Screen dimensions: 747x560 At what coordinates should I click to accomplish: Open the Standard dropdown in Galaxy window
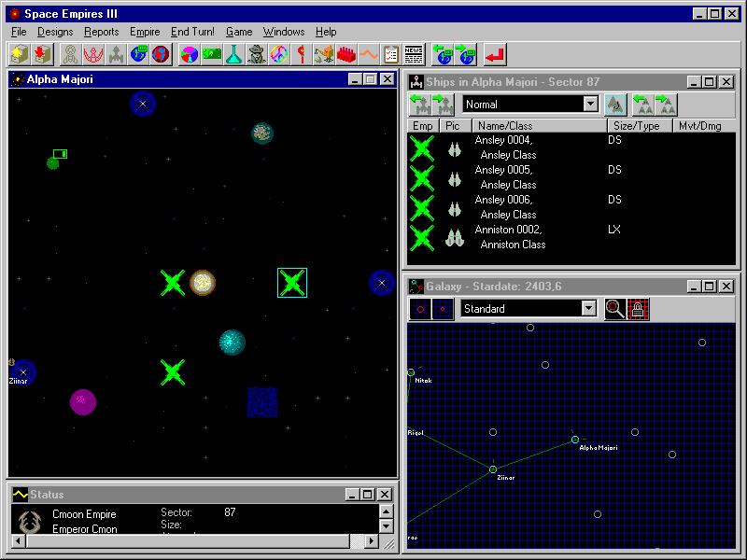pos(589,309)
